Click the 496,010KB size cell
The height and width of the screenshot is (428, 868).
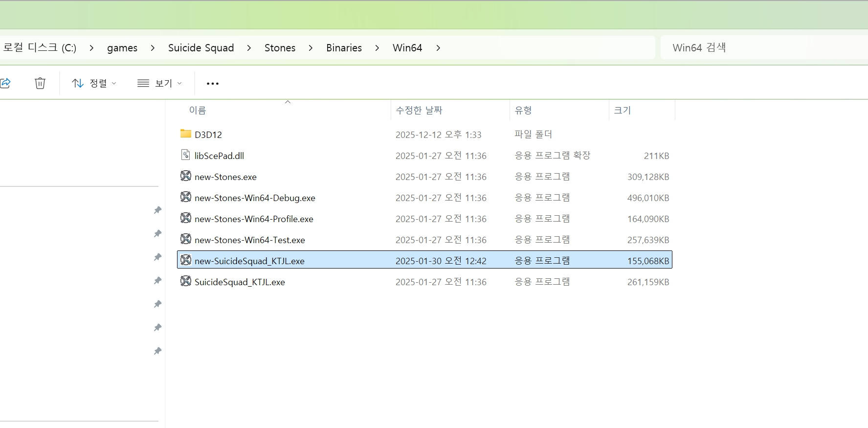click(x=648, y=198)
